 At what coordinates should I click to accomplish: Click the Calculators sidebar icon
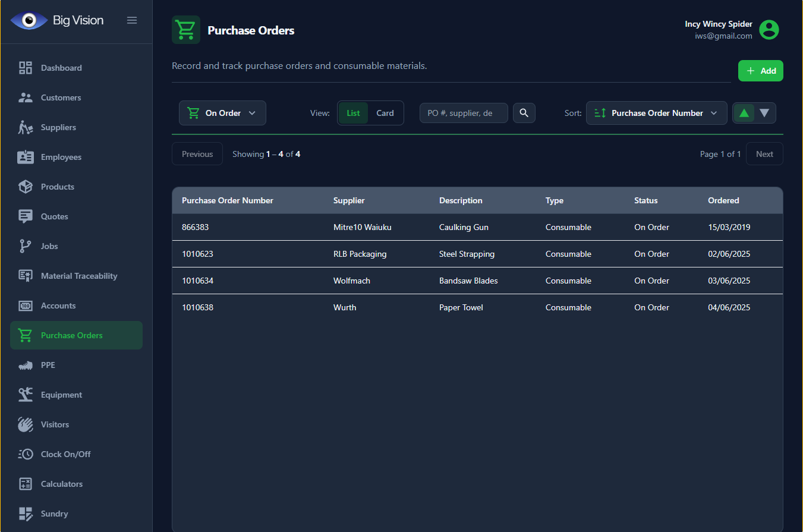coord(26,484)
